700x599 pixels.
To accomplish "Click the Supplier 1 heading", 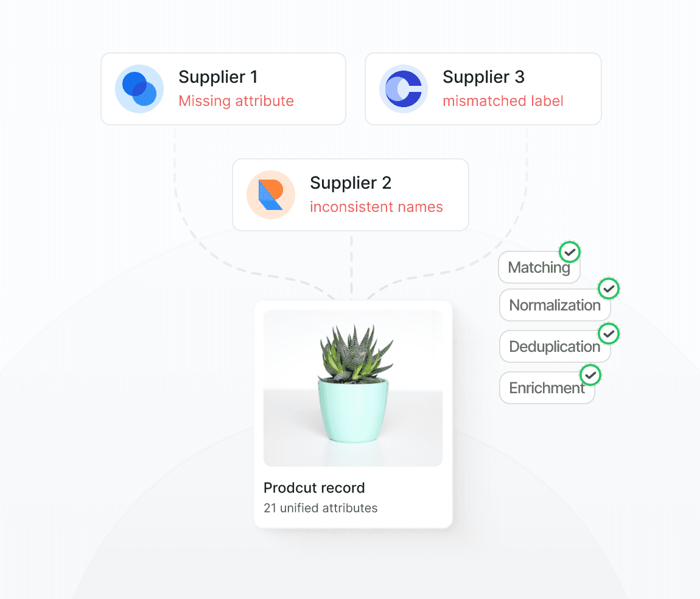I will click(x=218, y=77).
